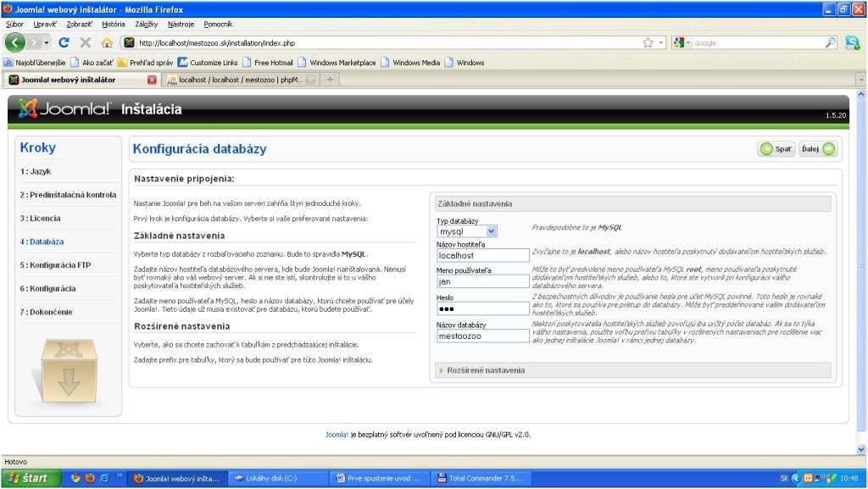The width and height of the screenshot is (868, 489).
Task: Switch to Prve spustenie uvod taskbar window
Action: [380, 478]
